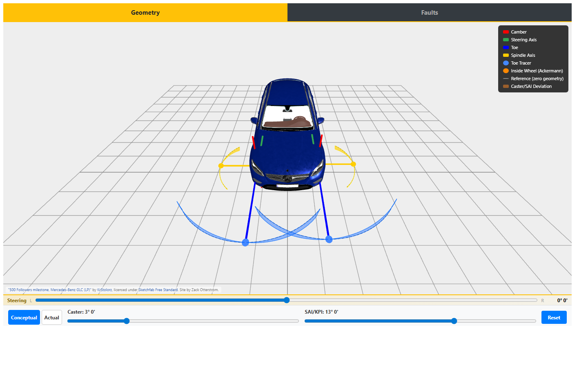This screenshot has width=588, height=368.
Task: Click the Steering label
Action: point(17,301)
